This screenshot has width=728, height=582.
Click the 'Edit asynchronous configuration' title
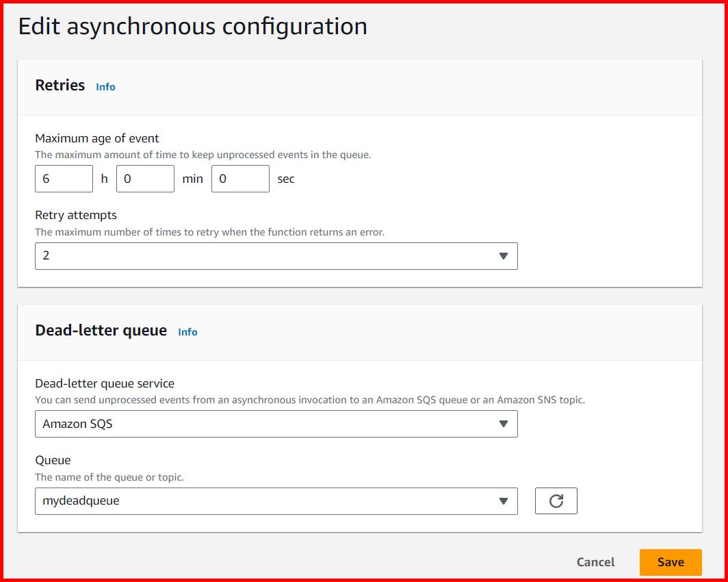193,26
